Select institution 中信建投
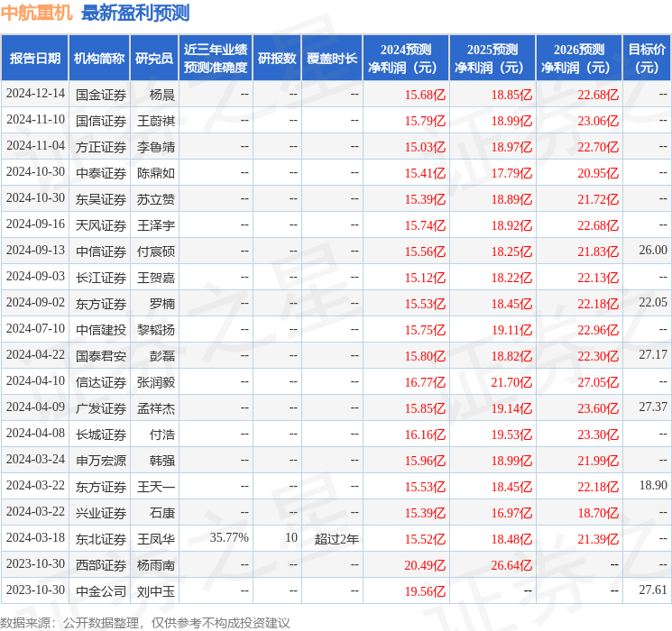The image size is (672, 631). tap(101, 330)
